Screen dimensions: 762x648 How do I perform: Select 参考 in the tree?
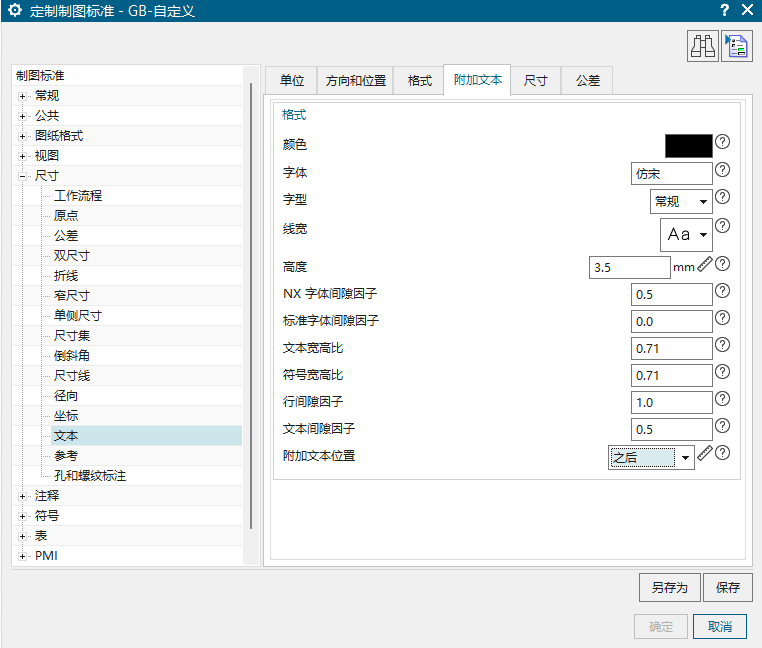click(x=66, y=456)
